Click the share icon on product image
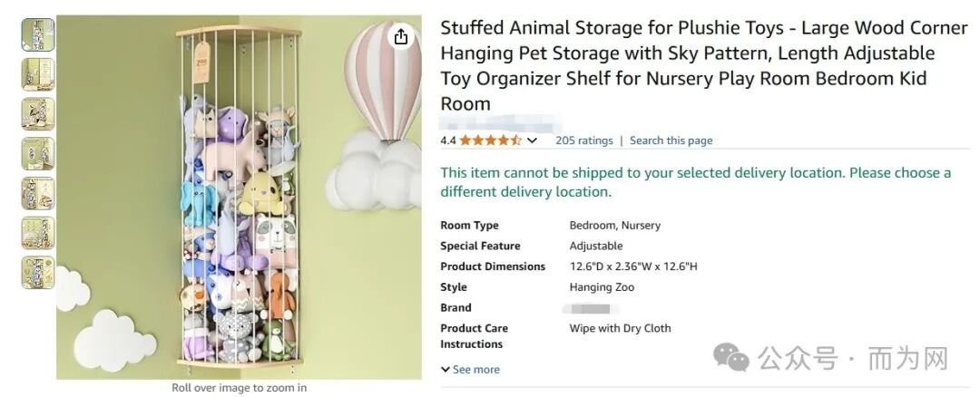980x397 pixels. pos(401,37)
